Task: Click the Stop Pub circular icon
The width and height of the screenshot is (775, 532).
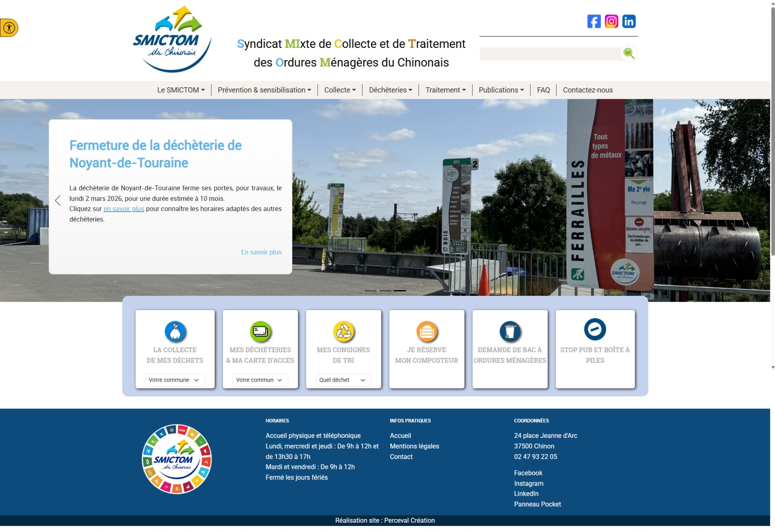Action: [595, 329]
